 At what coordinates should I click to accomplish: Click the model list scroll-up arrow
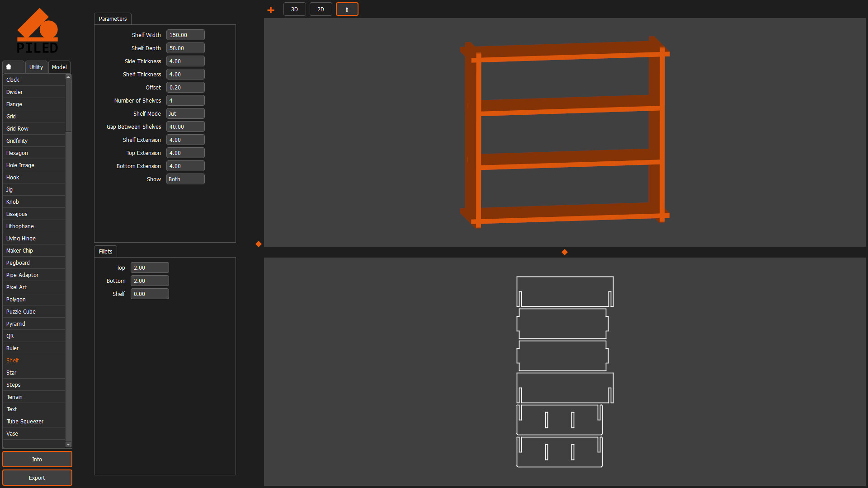tap(68, 76)
